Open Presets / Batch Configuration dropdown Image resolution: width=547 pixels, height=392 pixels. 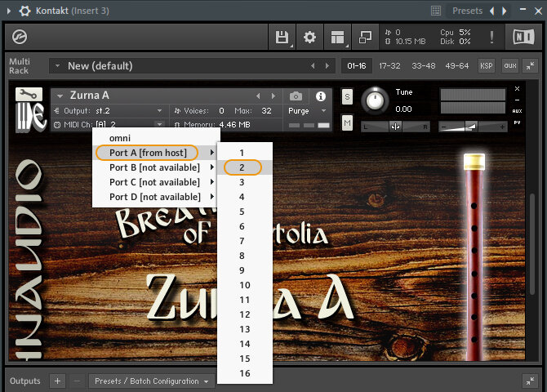coord(151,381)
